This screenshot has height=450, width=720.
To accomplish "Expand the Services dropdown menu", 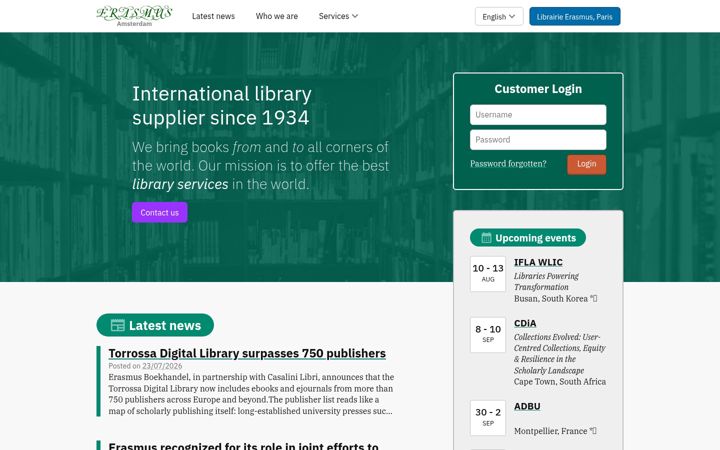I will (x=338, y=16).
